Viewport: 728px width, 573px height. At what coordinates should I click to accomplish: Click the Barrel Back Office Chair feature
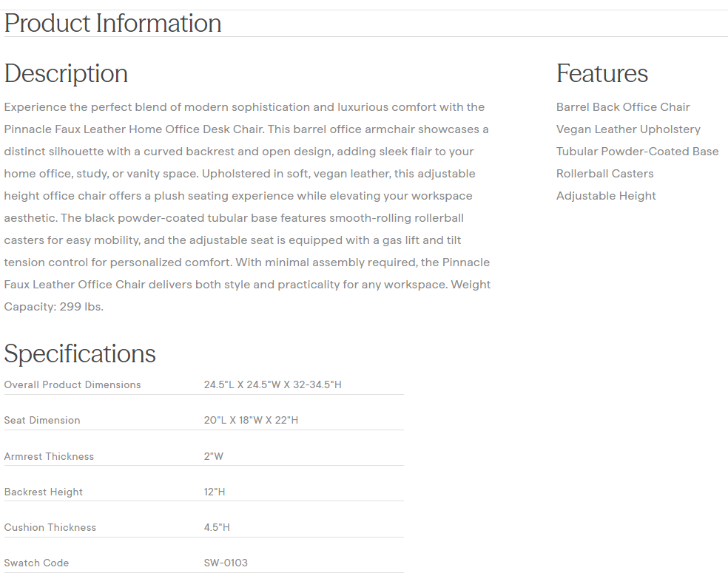(623, 107)
